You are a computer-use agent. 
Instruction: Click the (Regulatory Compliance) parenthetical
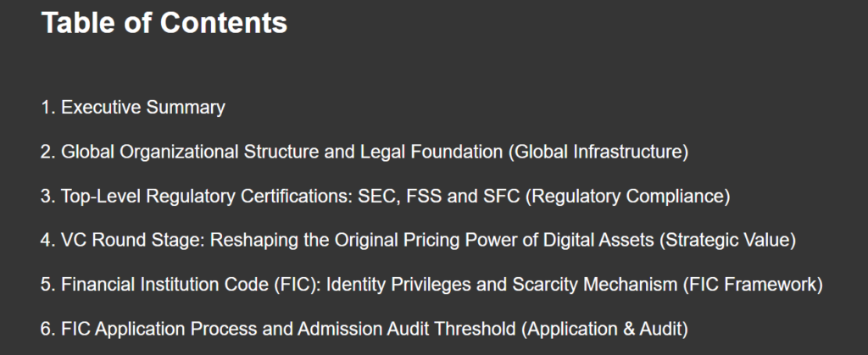(x=627, y=196)
